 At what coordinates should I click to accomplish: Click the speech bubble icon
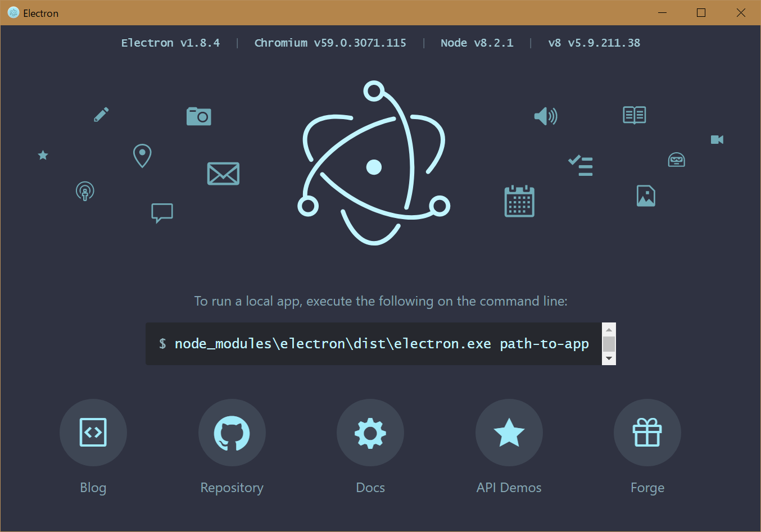tap(162, 212)
